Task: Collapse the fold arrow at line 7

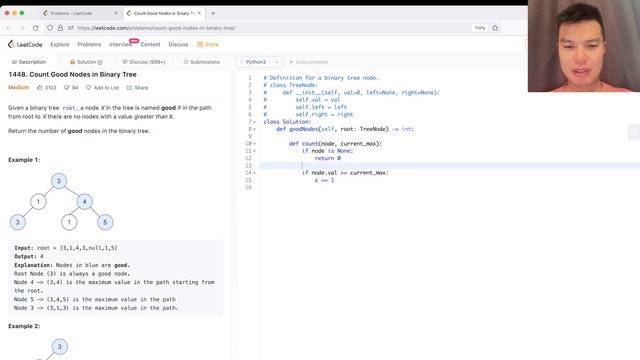Action: click(x=255, y=122)
